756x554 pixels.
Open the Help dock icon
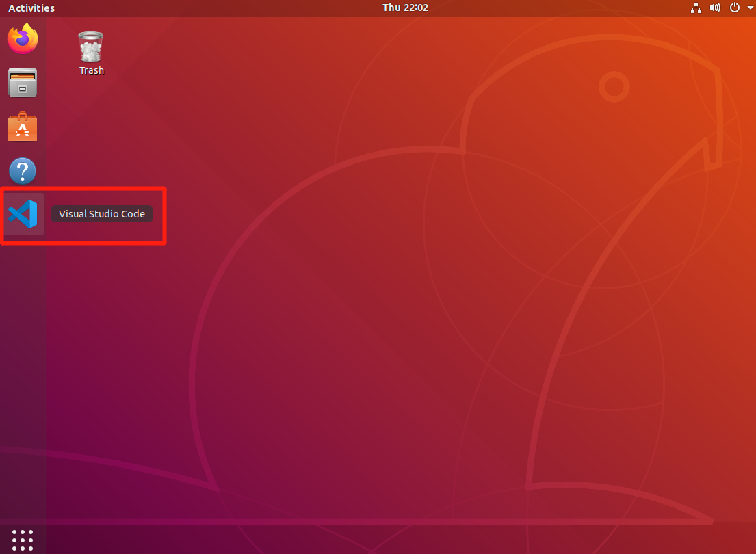[23, 171]
